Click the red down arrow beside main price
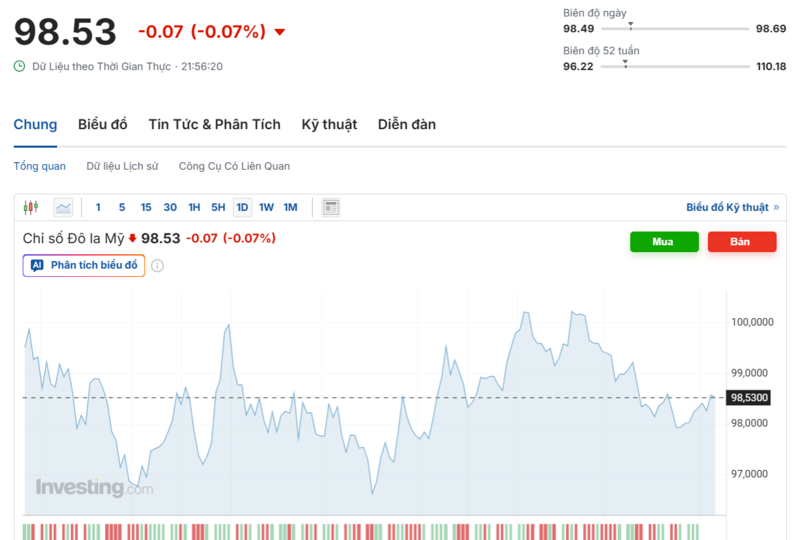 (280, 32)
